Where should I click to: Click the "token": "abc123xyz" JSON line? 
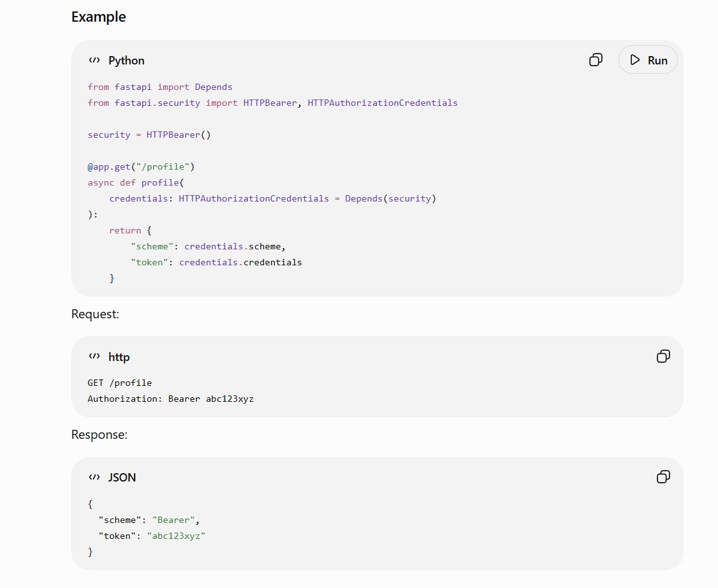pyautogui.click(x=152, y=536)
